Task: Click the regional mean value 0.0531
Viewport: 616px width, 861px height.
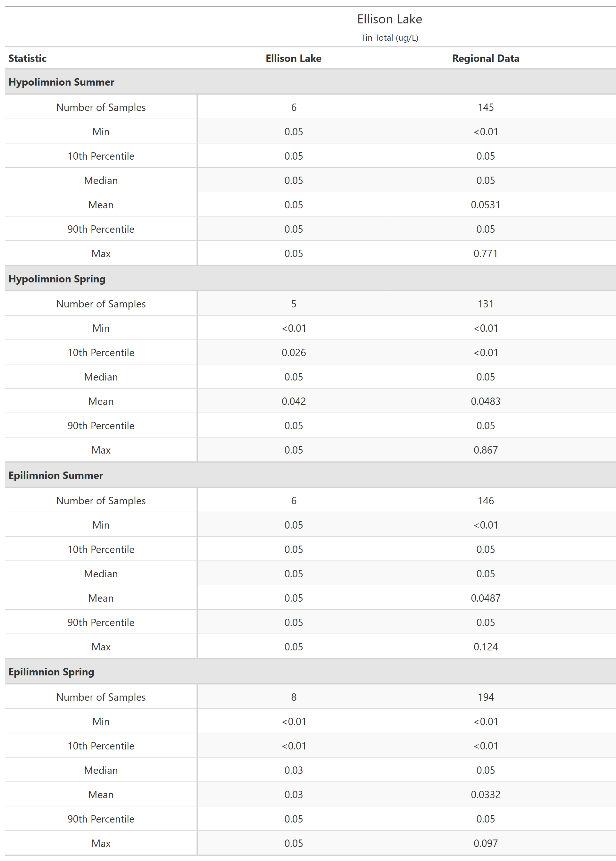Action: point(486,205)
